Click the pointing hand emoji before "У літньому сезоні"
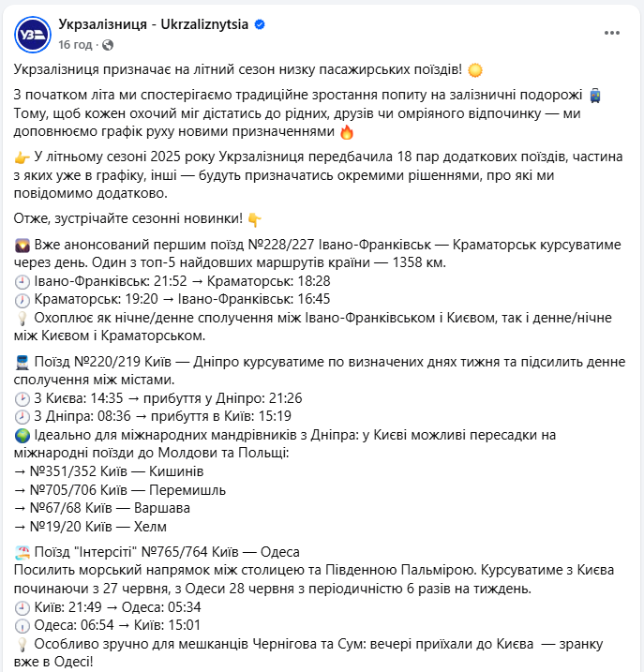This screenshot has width=644, height=672. pos(22,157)
